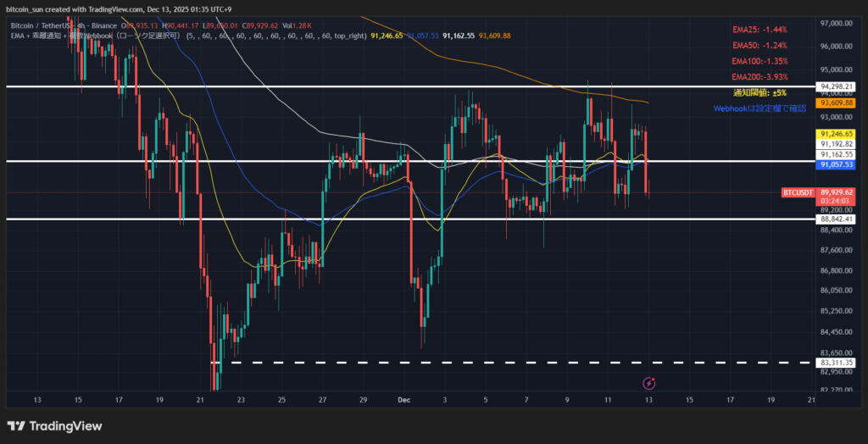Click the blue Webhook notice text
868x444 pixels.
[761, 108]
